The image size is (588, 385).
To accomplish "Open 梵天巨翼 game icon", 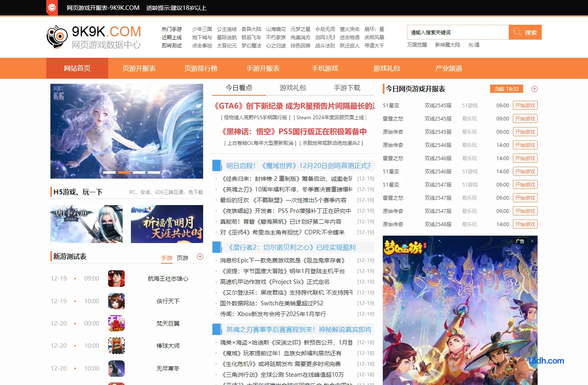I will tap(116, 324).
